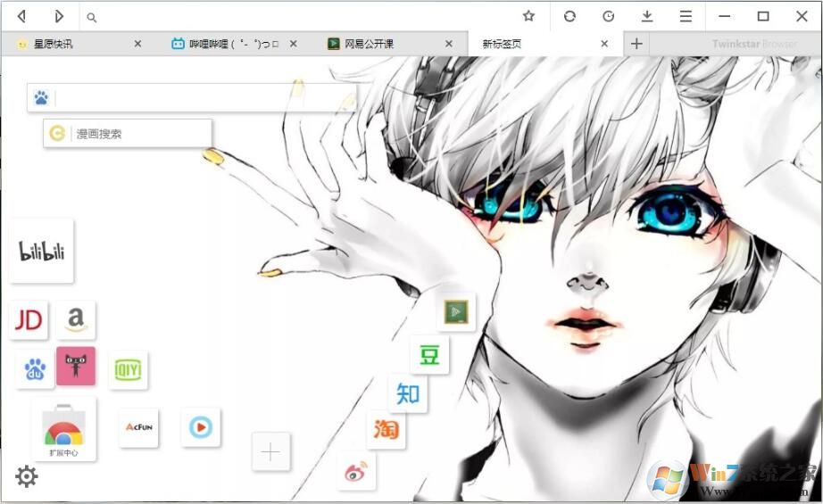Screen dimensions: 823x504
Task: Open the pink Tmall cat tile
Action: coord(76,366)
